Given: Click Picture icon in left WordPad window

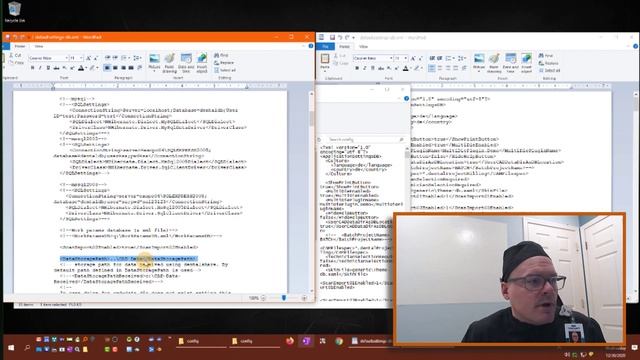Looking at the screenshot, I should point(154,62).
